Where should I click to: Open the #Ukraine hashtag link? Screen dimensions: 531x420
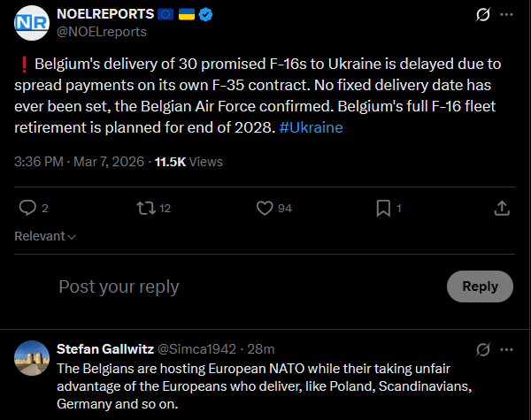pyautogui.click(x=311, y=127)
